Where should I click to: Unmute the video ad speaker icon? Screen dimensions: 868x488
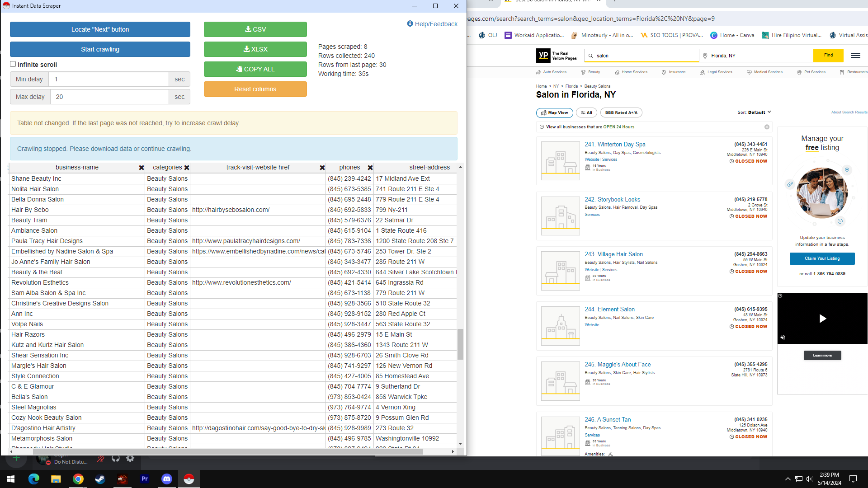click(x=783, y=338)
